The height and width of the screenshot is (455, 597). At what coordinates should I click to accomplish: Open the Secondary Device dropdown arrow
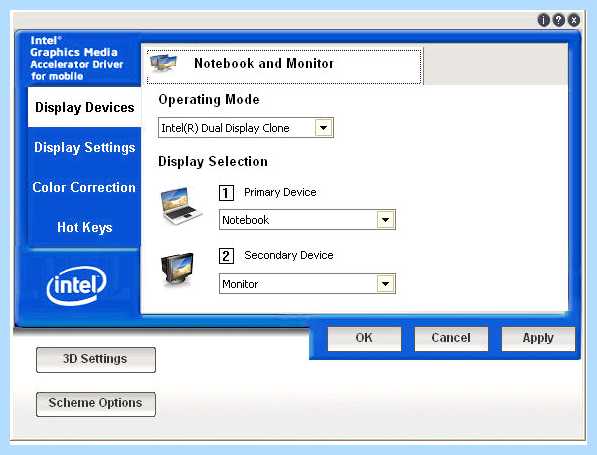[x=386, y=284]
